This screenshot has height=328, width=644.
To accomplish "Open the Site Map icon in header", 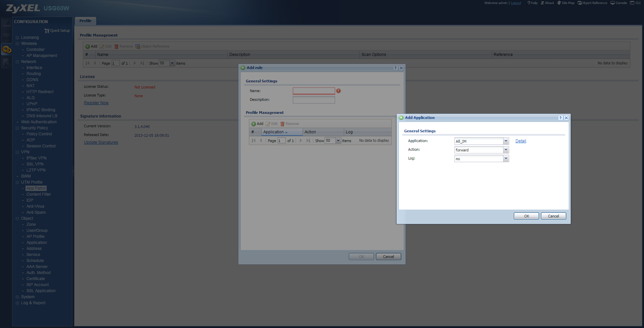I will click(x=559, y=3).
